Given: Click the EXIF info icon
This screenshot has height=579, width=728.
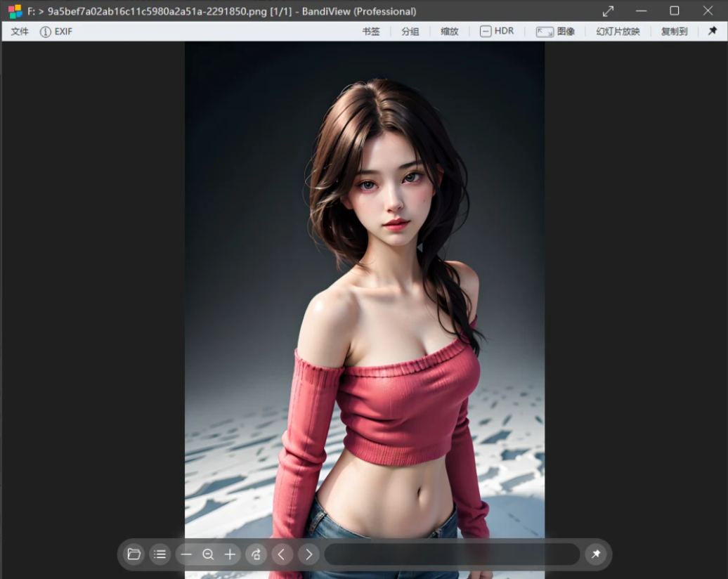Looking at the screenshot, I should point(46,31).
